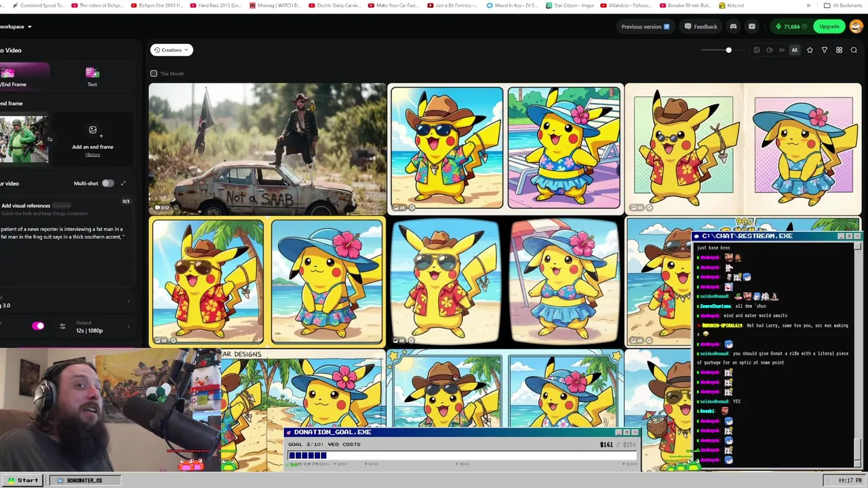868x488 pixels.
Task: Open BONGWATER_OS taskbar item
Action: pyautogui.click(x=84, y=481)
